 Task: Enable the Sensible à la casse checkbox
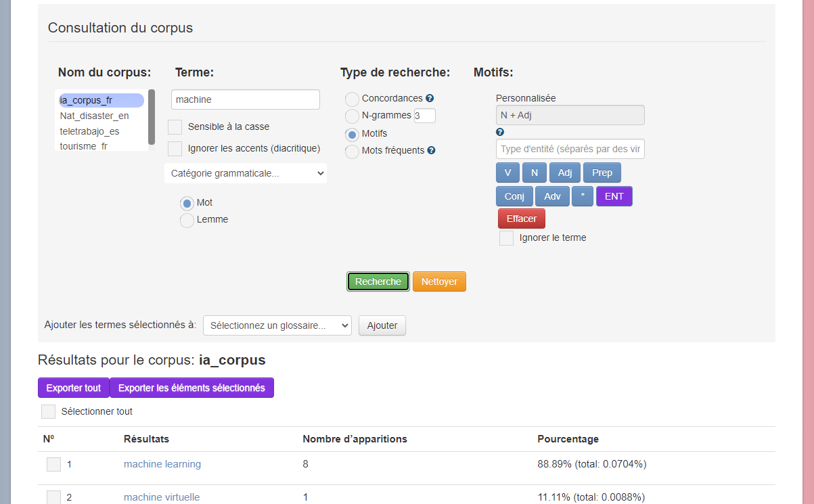[175, 127]
